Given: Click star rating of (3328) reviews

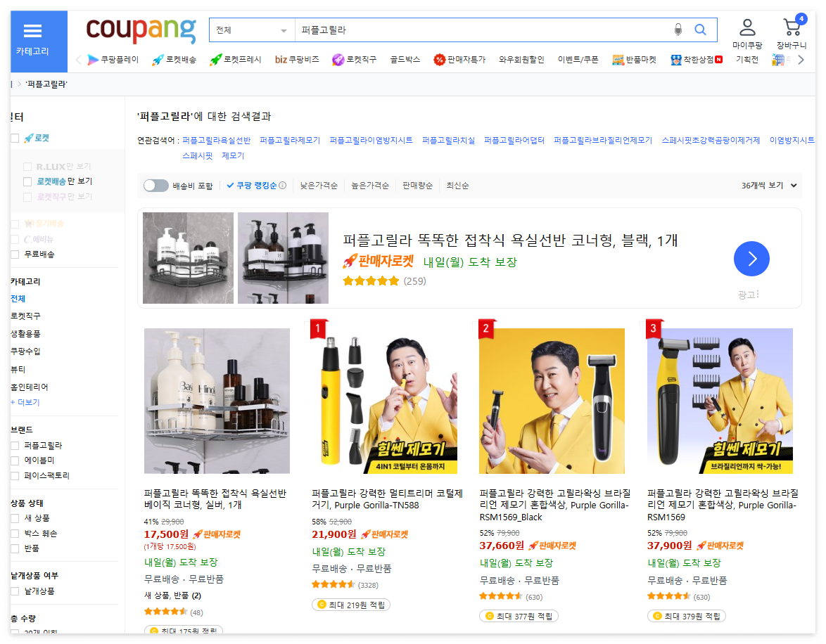Looking at the screenshot, I should tap(333, 584).
